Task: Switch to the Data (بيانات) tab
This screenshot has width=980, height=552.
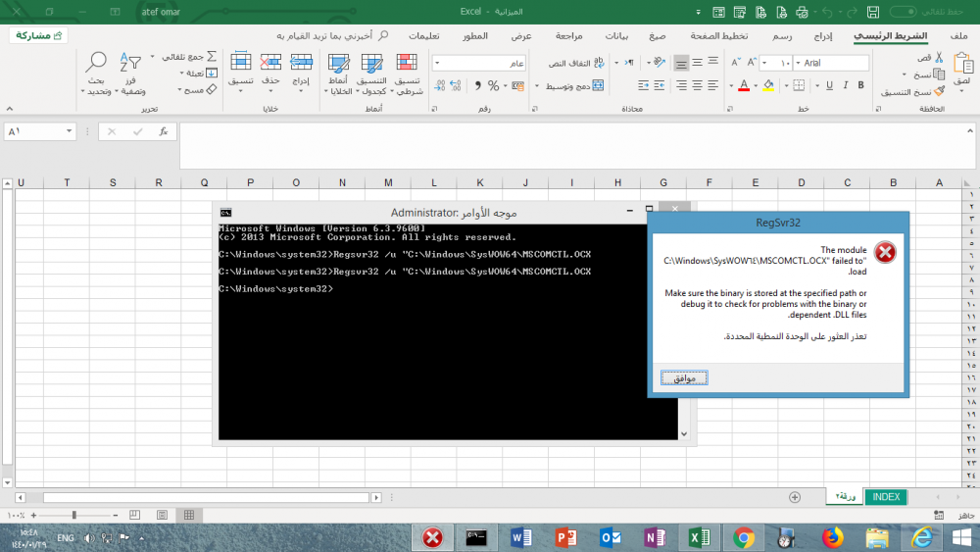Action: point(616,36)
